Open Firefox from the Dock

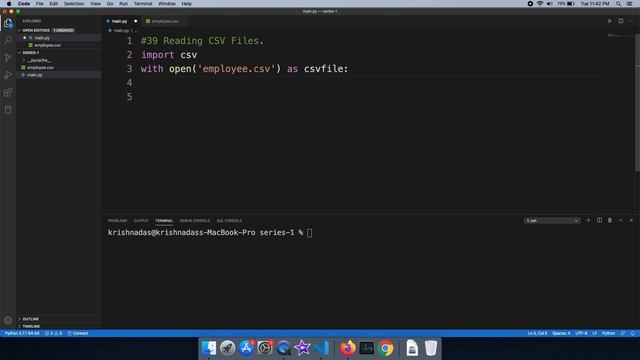tap(348, 348)
